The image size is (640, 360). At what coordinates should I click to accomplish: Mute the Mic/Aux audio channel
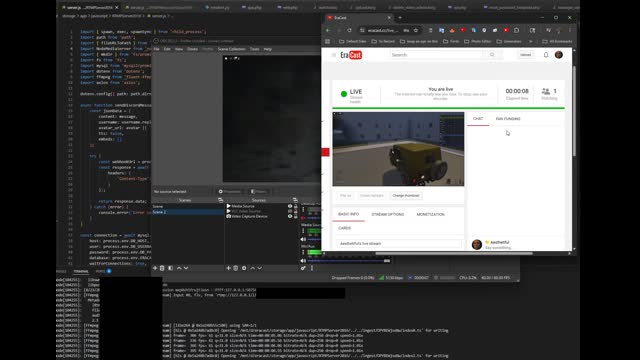click(x=303, y=261)
